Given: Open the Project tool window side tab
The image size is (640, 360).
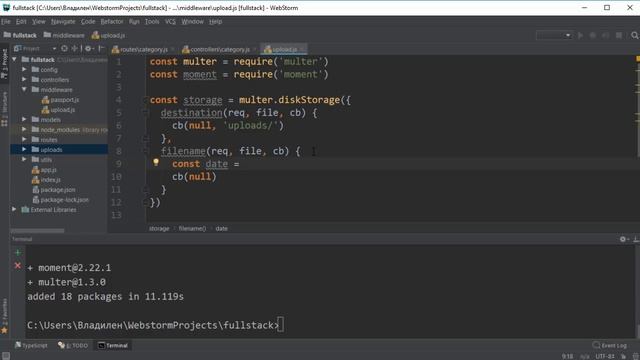Looking at the screenshot, I should (4, 63).
